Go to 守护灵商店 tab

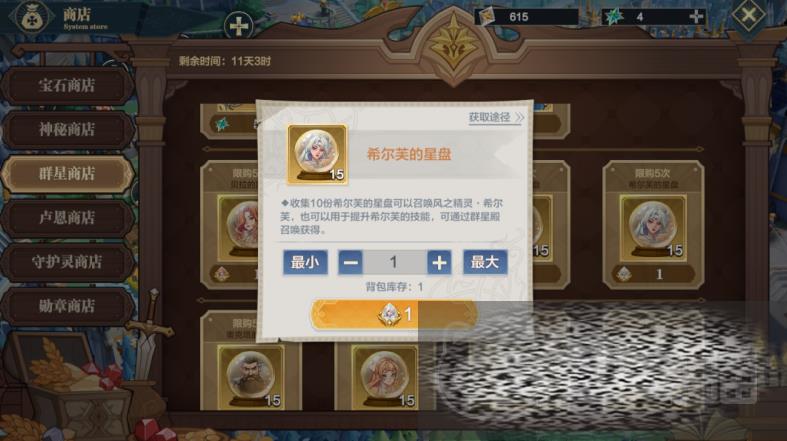click(67, 261)
